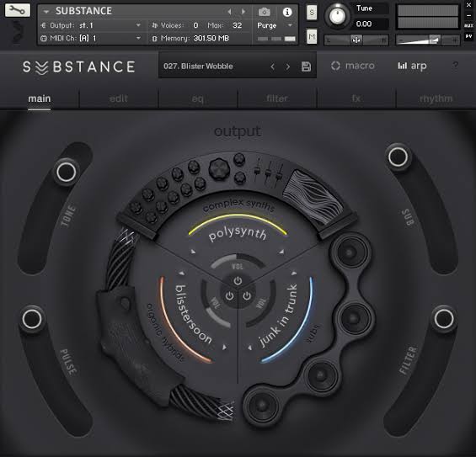The width and height of the screenshot is (476, 457).
Task: Save preset with the floppy disk icon
Action: [x=306, y=66]
